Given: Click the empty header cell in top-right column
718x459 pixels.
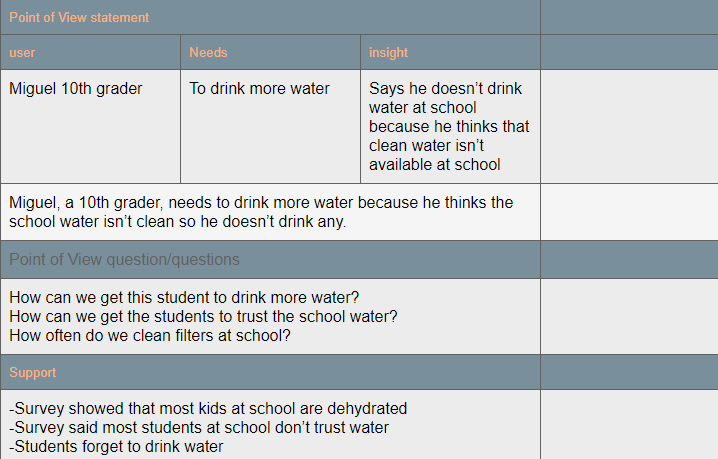Looking at the screenshot, I should click(x=628, y=17).
